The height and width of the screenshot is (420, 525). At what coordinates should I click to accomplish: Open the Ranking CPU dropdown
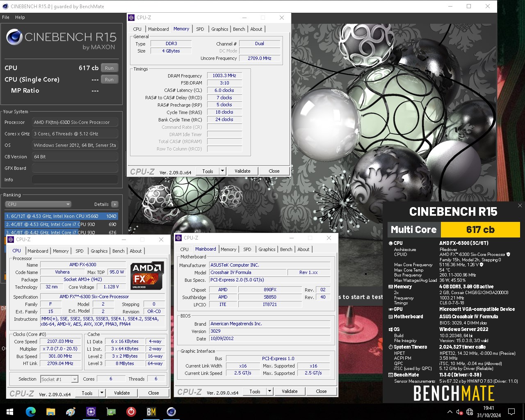pos(38,204)
